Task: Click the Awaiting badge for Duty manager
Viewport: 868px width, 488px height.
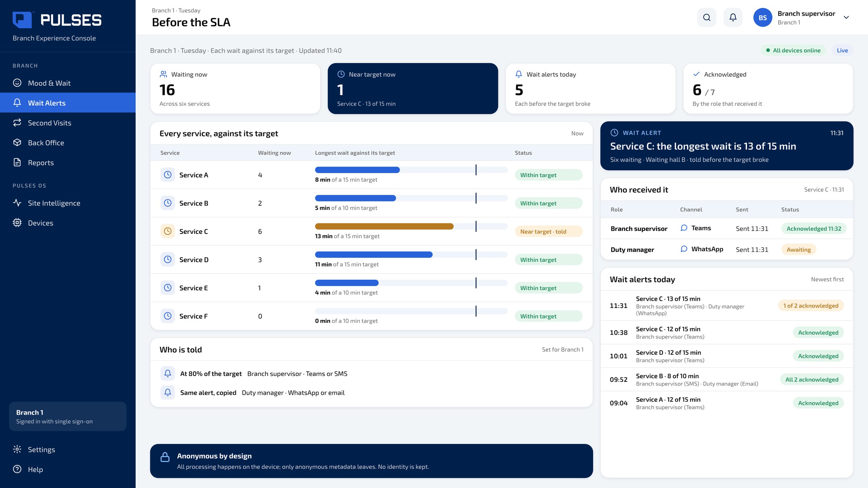Action: point(799,249)
